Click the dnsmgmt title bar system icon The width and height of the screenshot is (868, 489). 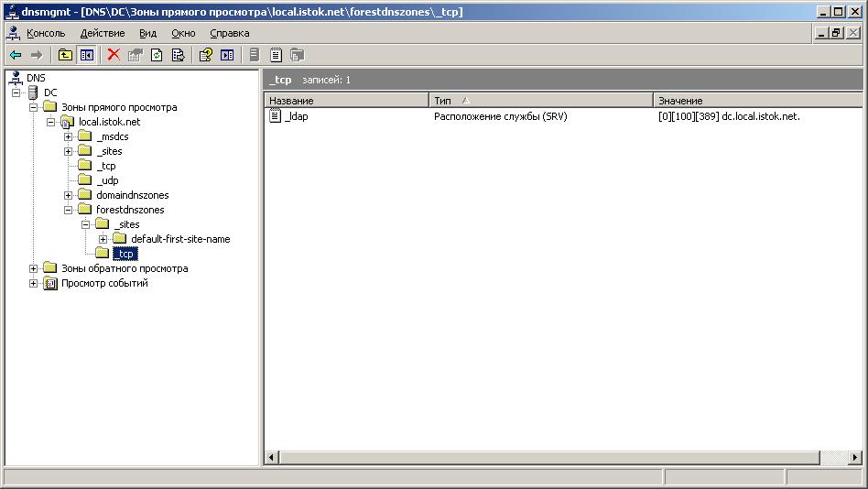point(11,11)
